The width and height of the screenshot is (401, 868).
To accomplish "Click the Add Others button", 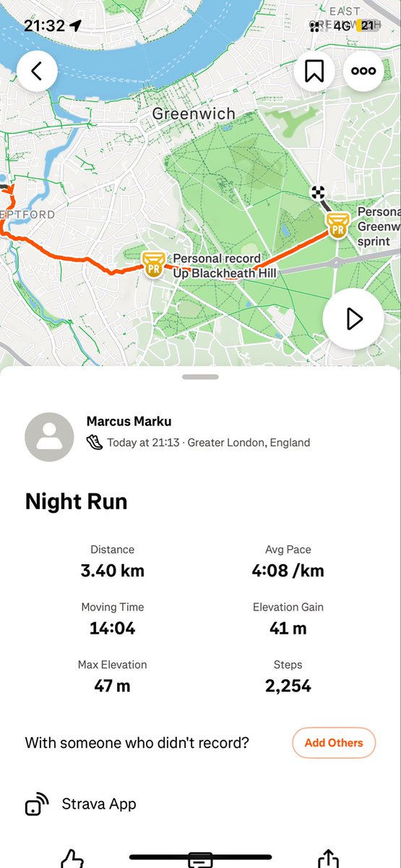I will (334, 743).
